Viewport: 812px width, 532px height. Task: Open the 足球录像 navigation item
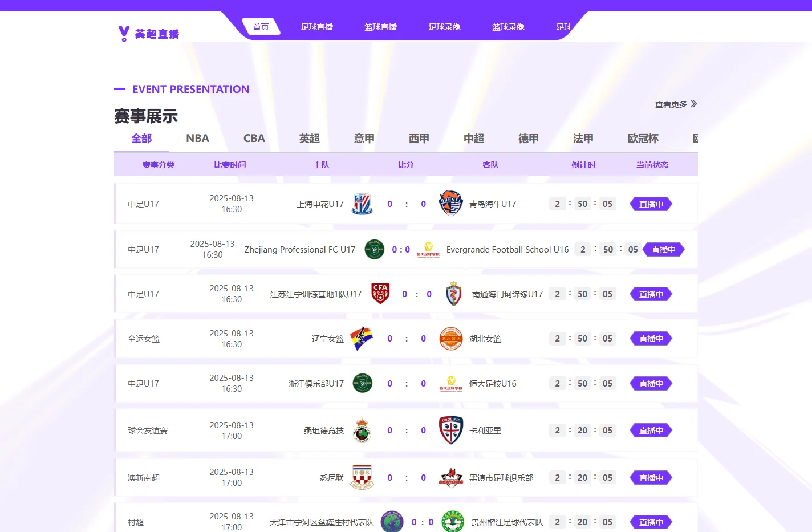[x=445, y=27]
